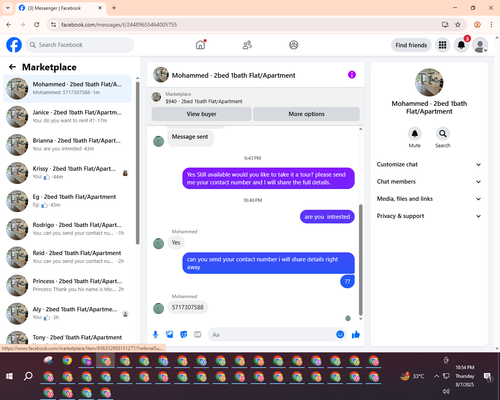Expand Chat members section
The height and width of the screenshot is (400, 500).
click(x=429, y=182)
